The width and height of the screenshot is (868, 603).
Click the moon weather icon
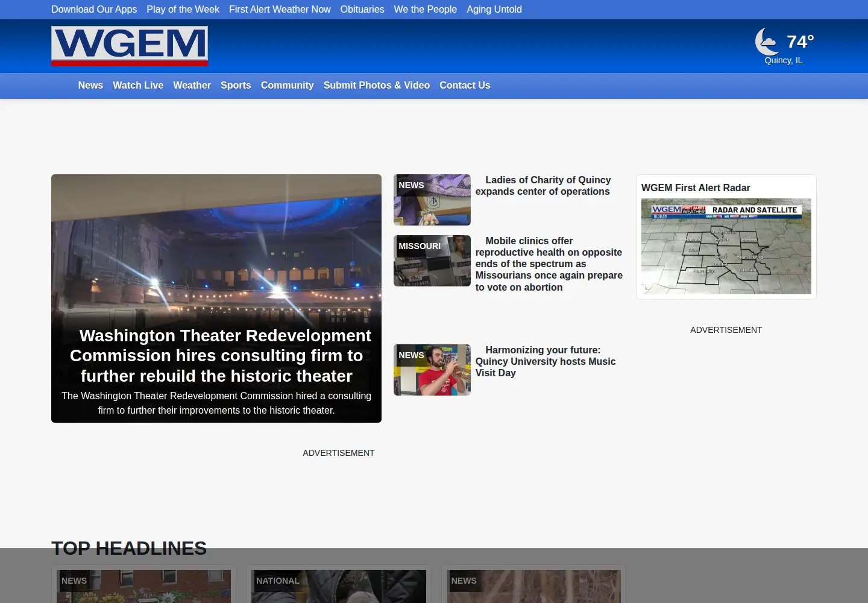pyautogui.click(x=767, y=42)
